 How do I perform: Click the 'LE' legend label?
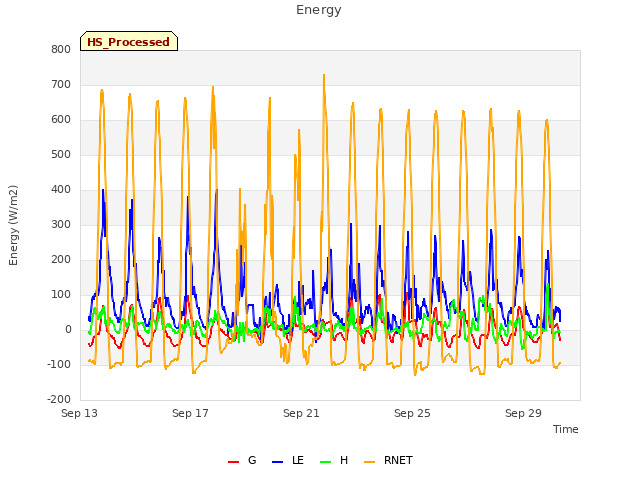click(298, 460)
